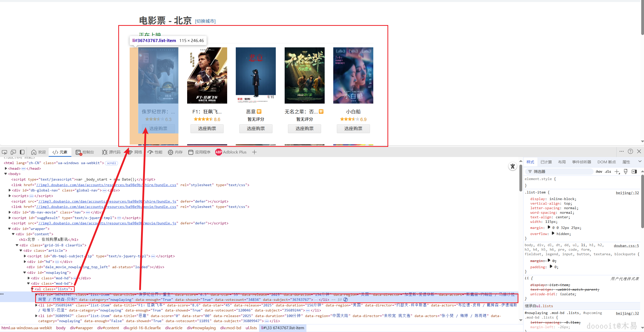Screen dimensions: 644x332
Task: Click the dock-to-side panel icon
Action: [x=22, y=152]
